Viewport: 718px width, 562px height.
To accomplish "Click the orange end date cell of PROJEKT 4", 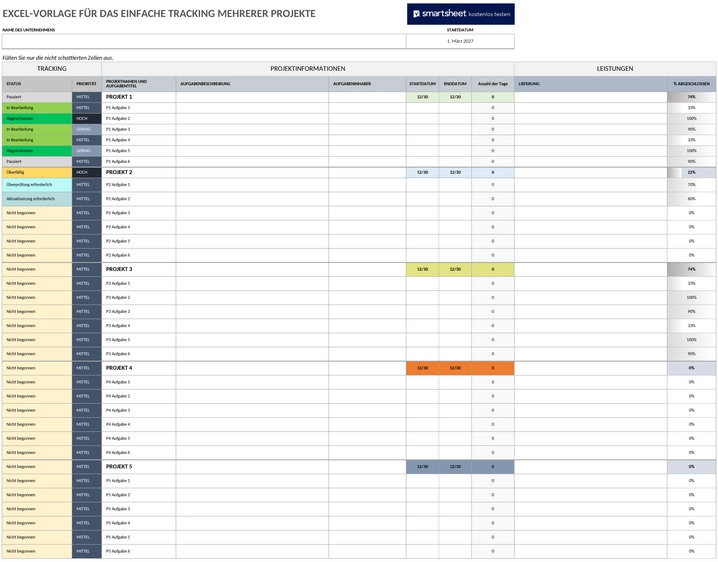I will pos(455,368).
